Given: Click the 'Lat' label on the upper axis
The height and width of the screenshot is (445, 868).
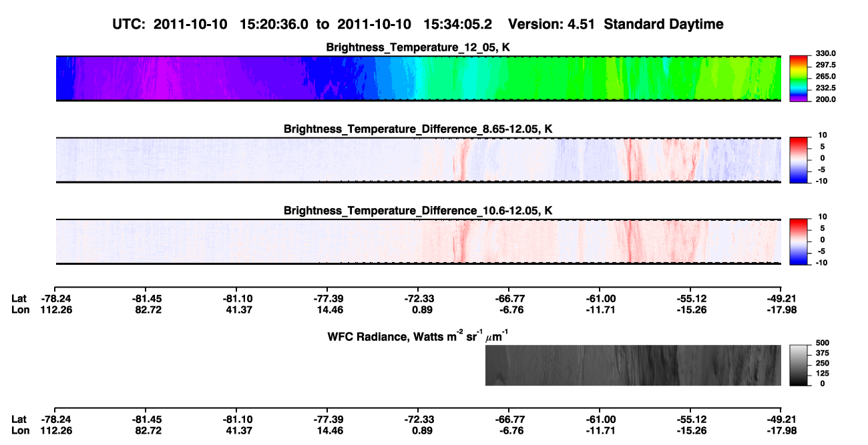Looking at the screenshot, I should click(19, 298).
